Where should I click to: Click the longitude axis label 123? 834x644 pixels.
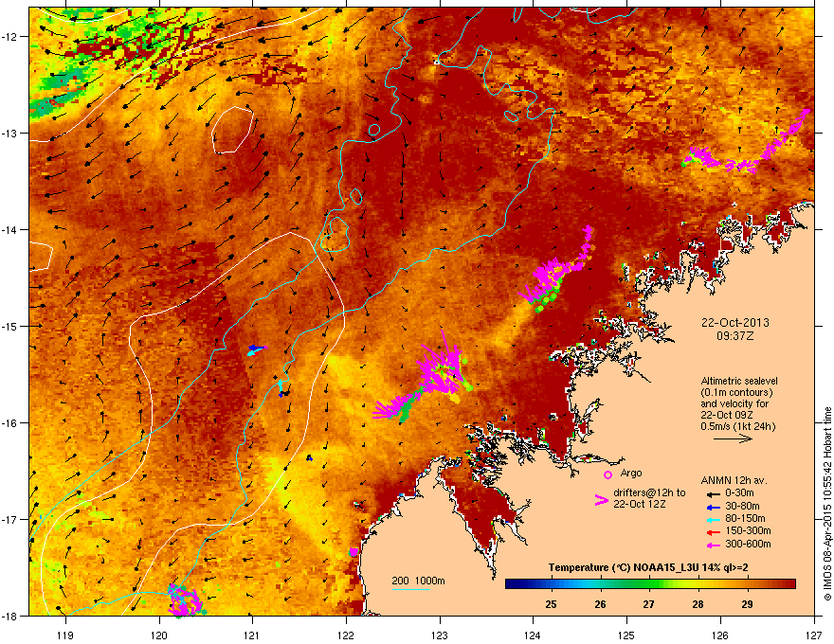[440, 635]
